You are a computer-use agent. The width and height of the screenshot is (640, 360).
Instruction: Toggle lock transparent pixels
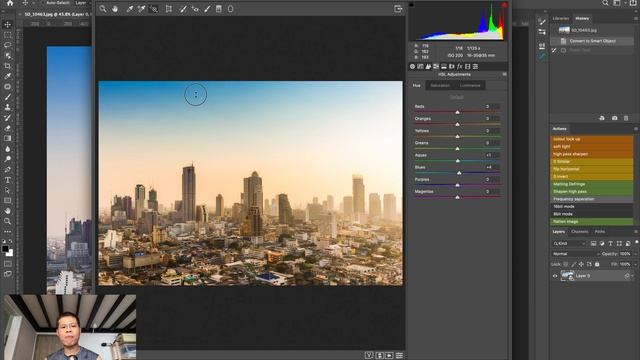[566, 264]
